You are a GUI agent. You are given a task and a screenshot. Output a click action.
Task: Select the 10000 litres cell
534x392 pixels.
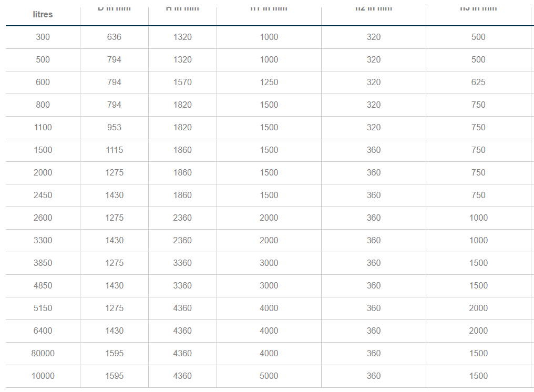[43, 376]
